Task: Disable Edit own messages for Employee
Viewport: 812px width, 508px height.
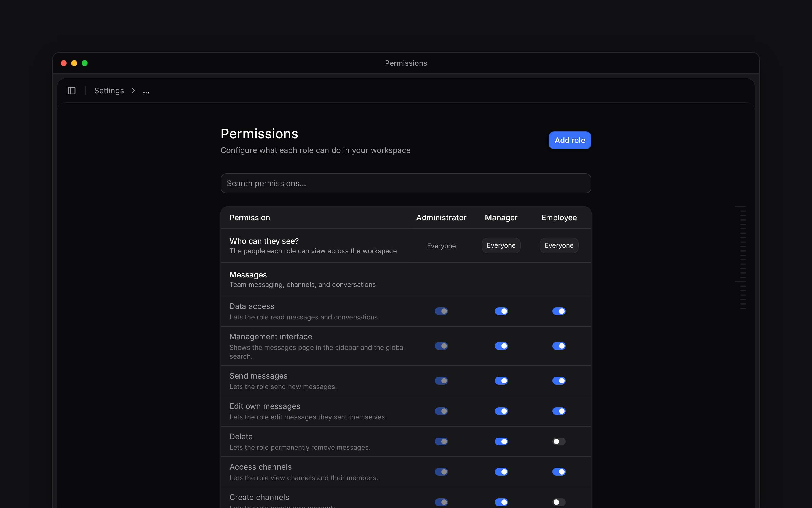Action: click(x=559, y=411)
